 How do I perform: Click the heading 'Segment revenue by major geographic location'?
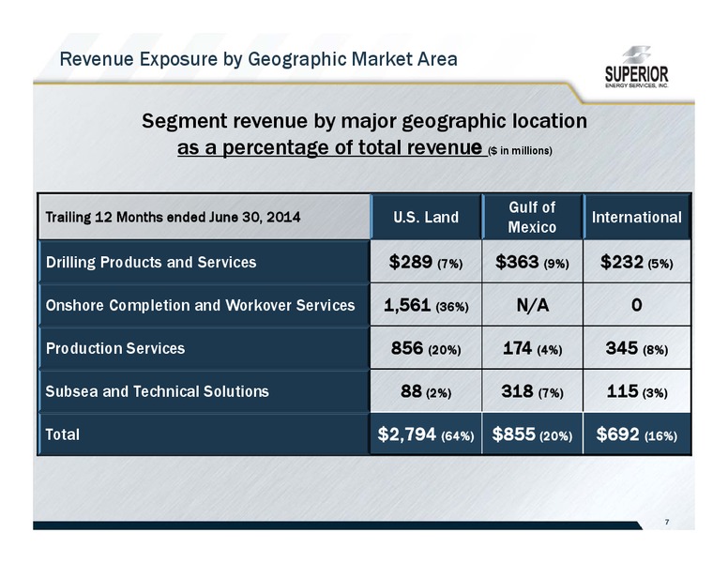point(364,121)
